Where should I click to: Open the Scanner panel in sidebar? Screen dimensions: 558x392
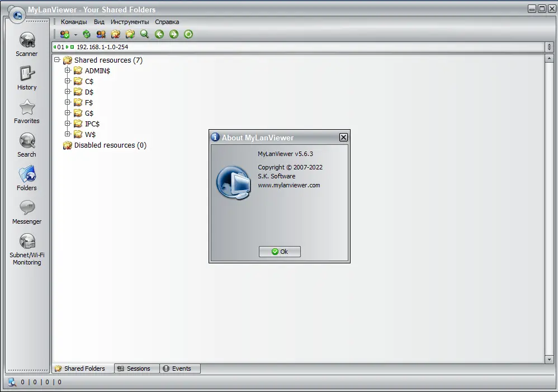point(27,44)
